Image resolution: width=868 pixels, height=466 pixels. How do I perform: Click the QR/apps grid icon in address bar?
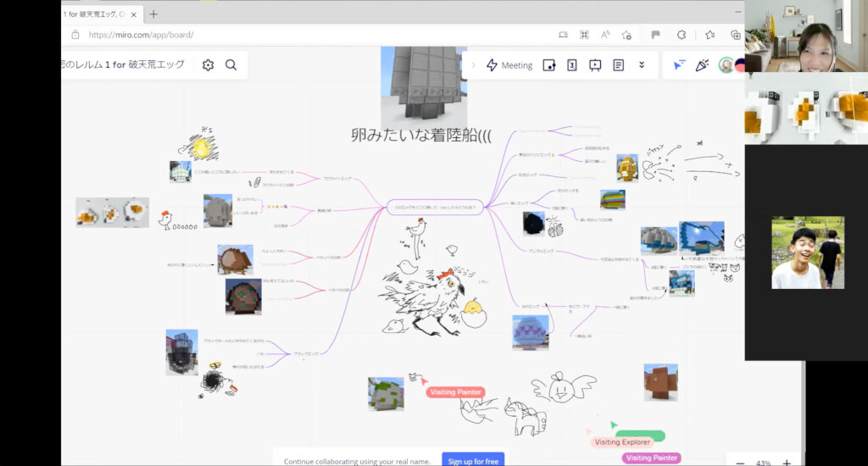click(x=584, y=35)
